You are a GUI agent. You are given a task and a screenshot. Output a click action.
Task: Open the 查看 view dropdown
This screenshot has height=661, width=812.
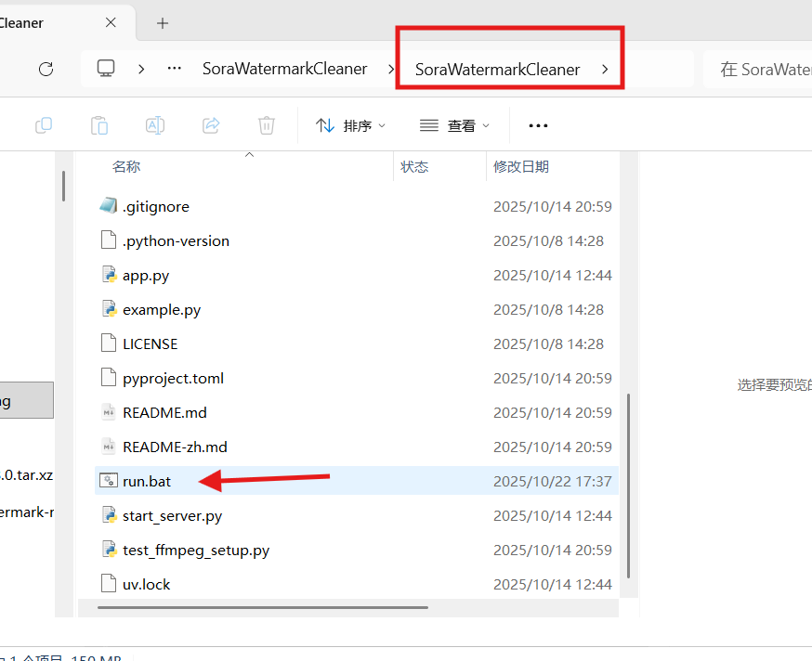[x=454, y=125]
